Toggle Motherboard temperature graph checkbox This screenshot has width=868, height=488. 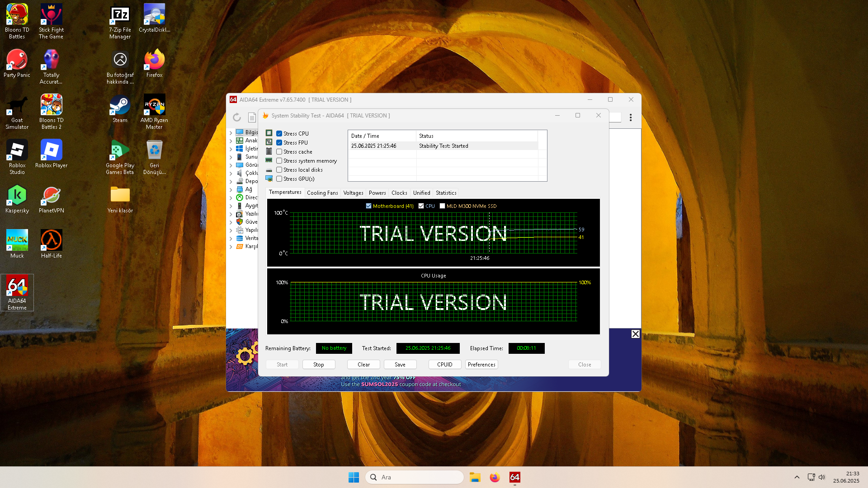point(368,206)
